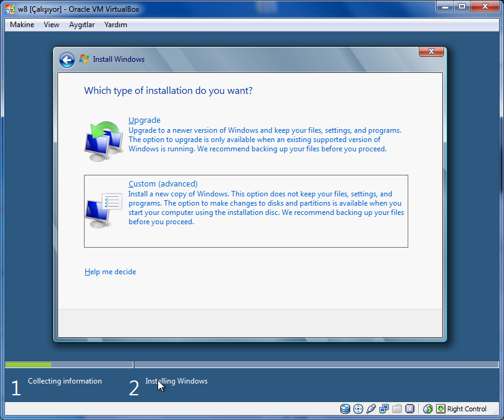Click the virtualization CPU chip status icon
The image size is (504, 420).
click(x=410, y=409)
